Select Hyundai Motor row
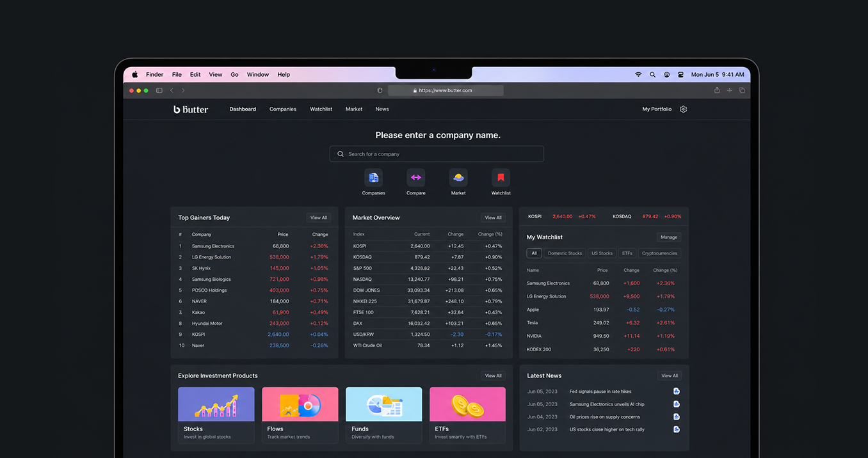This screenshot has height=458, width=868. 254,324
